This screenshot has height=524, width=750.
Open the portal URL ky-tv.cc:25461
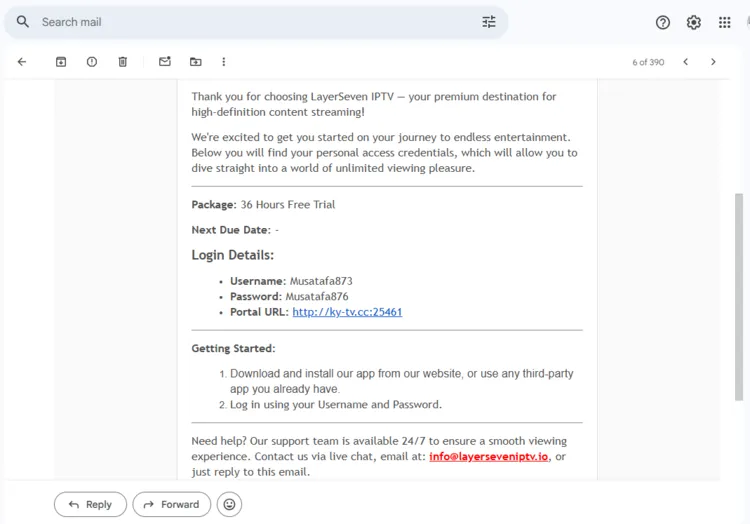click(347, 312)
